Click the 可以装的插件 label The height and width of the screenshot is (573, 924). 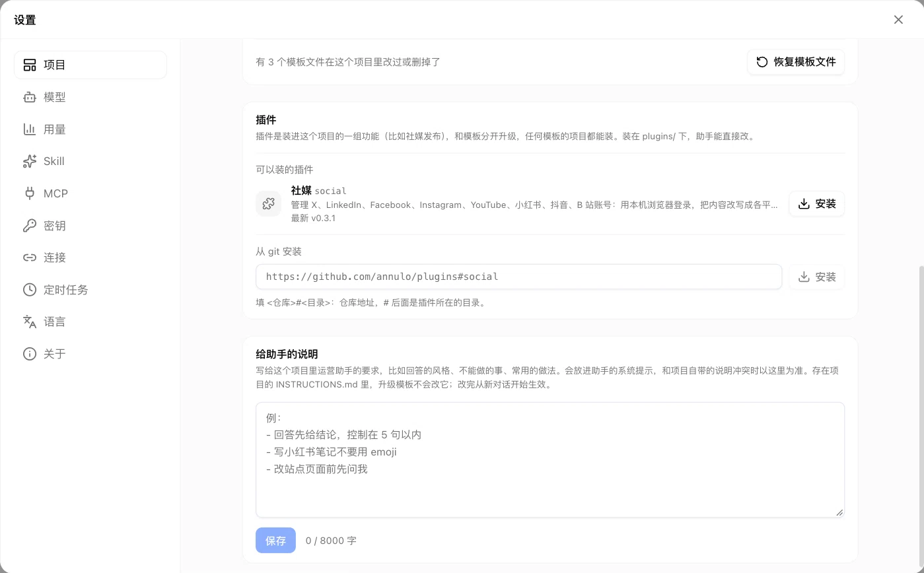click(x=285, y=170)
